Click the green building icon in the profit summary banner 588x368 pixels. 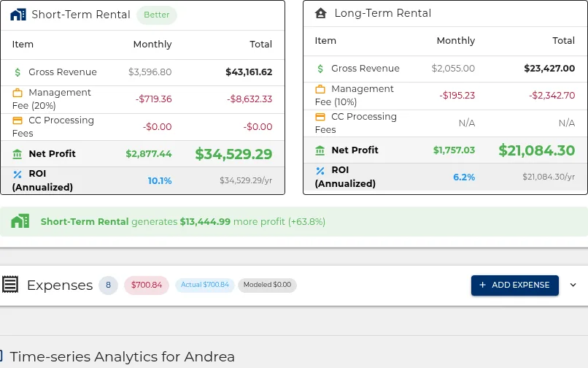point(20,221)
